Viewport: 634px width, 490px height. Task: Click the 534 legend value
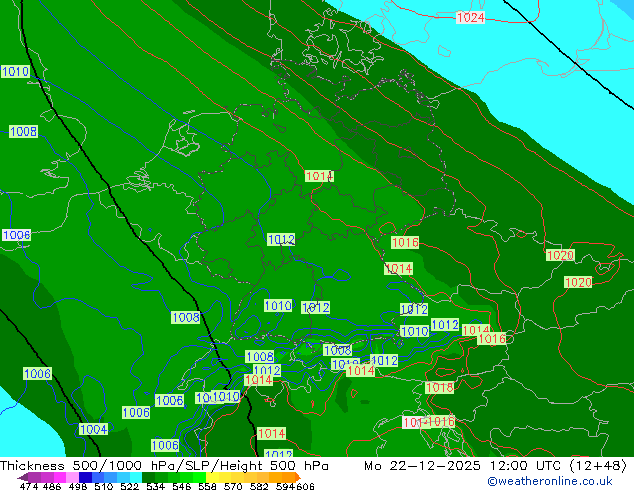click(x=155, y=486)
